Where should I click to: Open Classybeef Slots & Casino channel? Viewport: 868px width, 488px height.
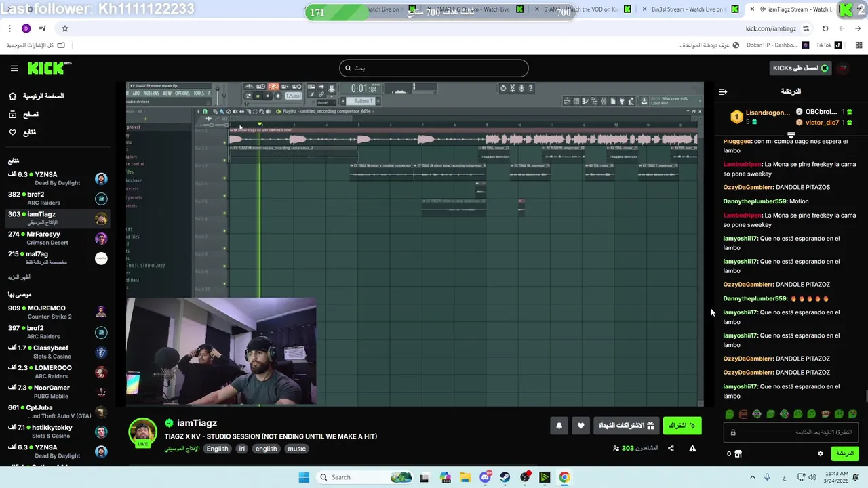[58, 352]
